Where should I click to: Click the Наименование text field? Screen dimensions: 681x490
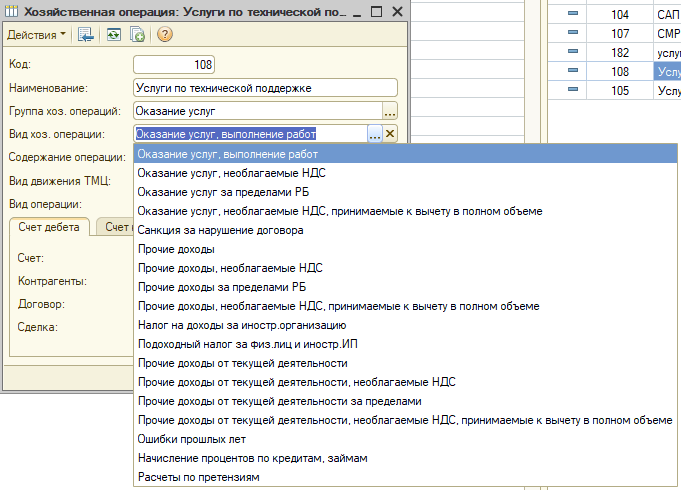(265, 88)
